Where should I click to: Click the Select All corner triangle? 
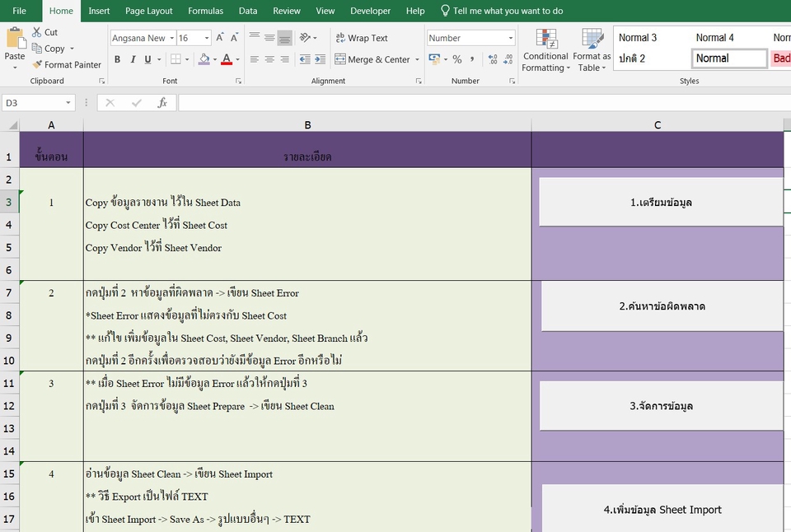[12, 125]
